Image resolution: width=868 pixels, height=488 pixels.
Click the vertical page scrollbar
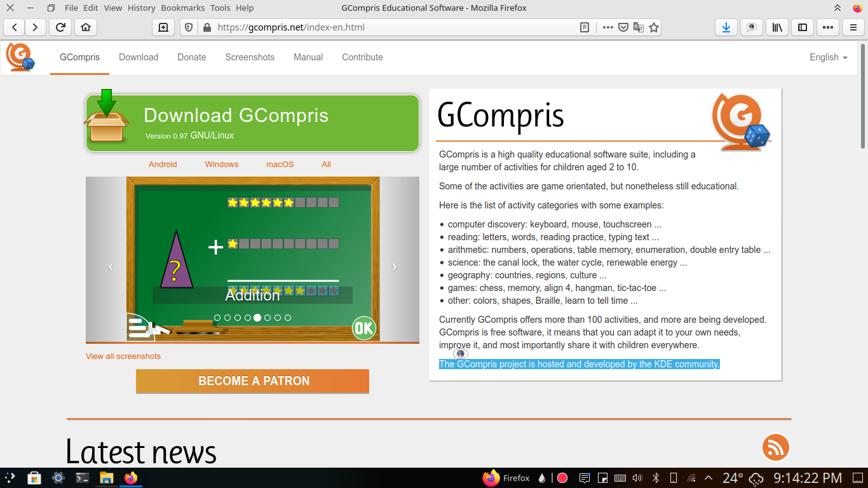coord(863,95)
